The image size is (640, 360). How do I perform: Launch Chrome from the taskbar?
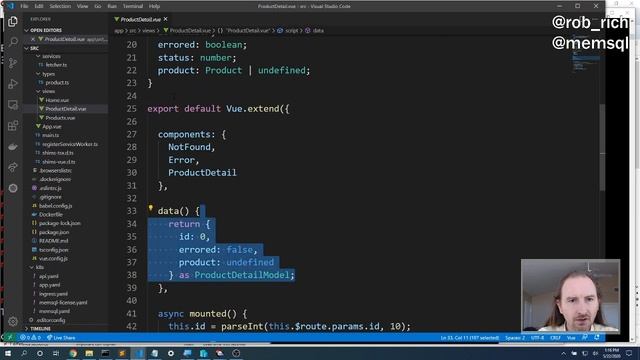pos(73,353)
